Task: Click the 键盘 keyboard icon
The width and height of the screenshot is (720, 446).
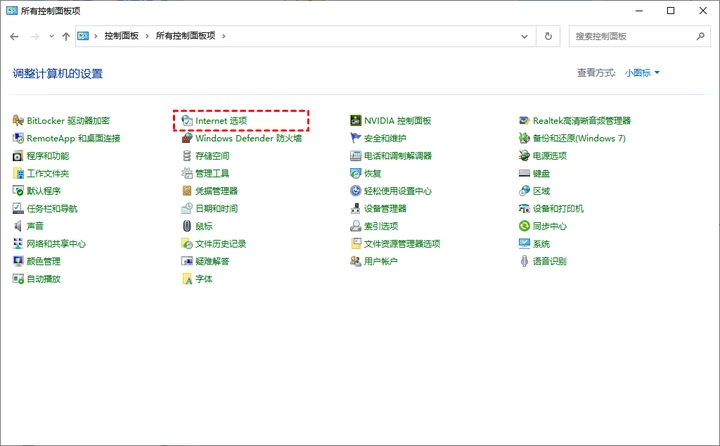Action: pos(524,173)
